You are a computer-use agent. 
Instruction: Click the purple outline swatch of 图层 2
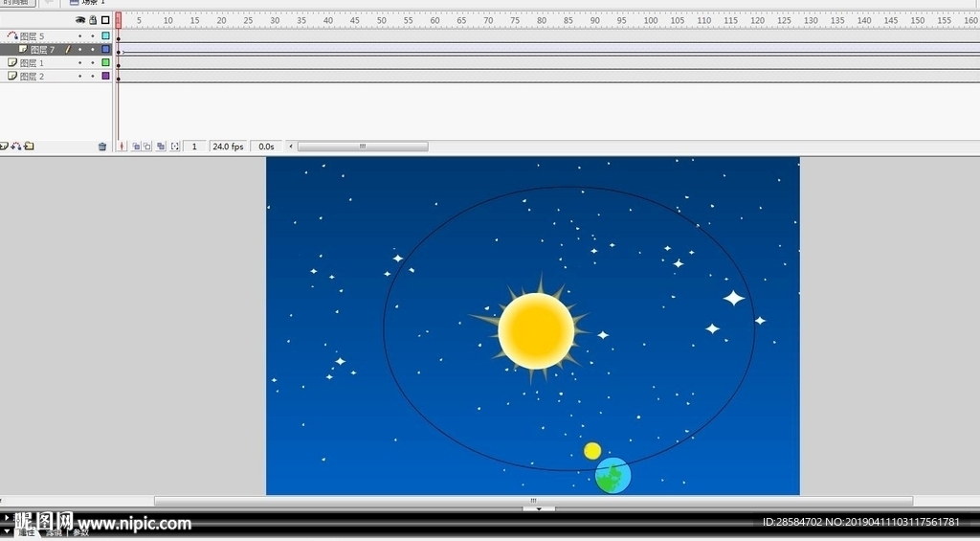pos(105,76)
